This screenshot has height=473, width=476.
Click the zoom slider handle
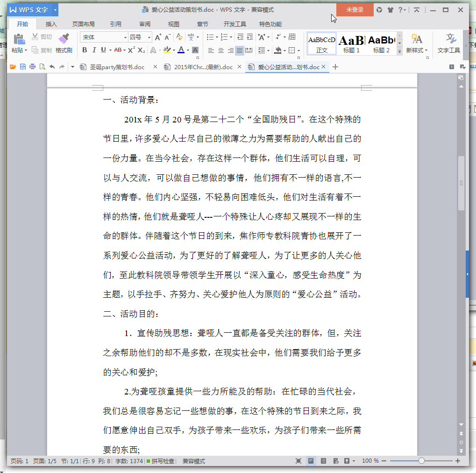tap(421, 461)
